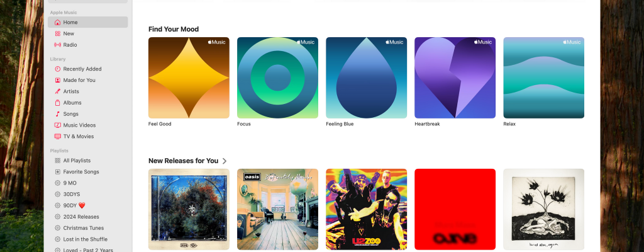Select the New grid icon in sidebar
The image size is (644, 252).
(57, 34)
